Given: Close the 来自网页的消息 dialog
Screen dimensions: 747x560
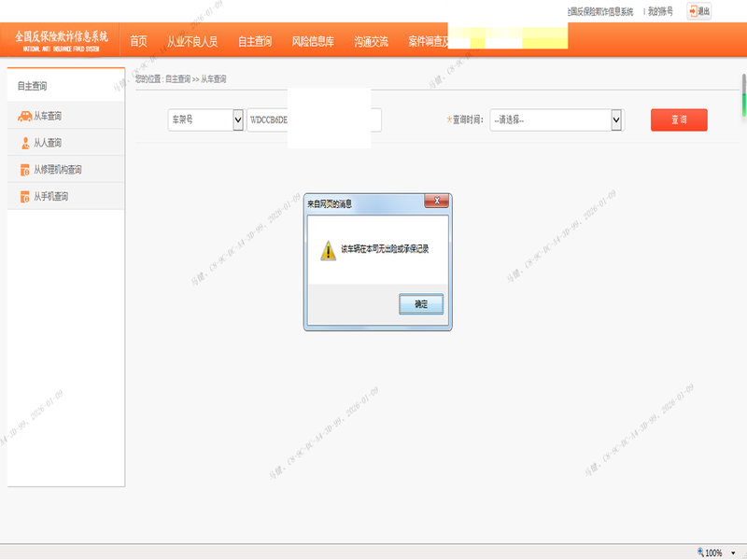Looking at the screenshot, I should 436,201.
